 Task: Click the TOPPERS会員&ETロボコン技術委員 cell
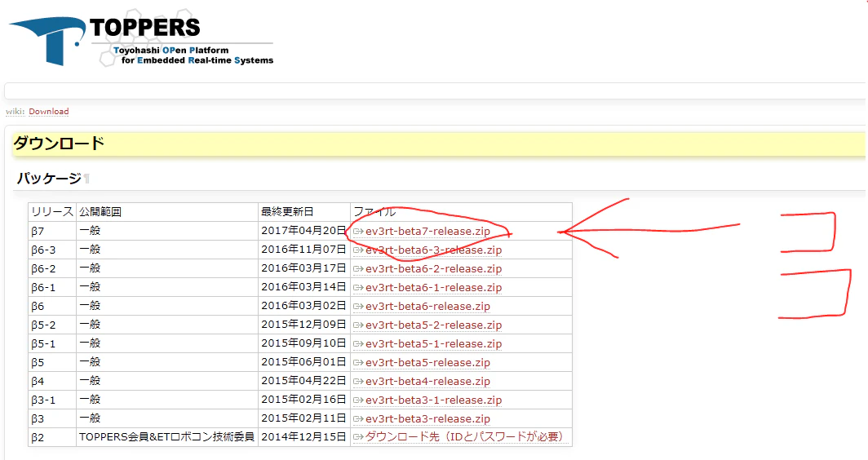click(166, 437)
